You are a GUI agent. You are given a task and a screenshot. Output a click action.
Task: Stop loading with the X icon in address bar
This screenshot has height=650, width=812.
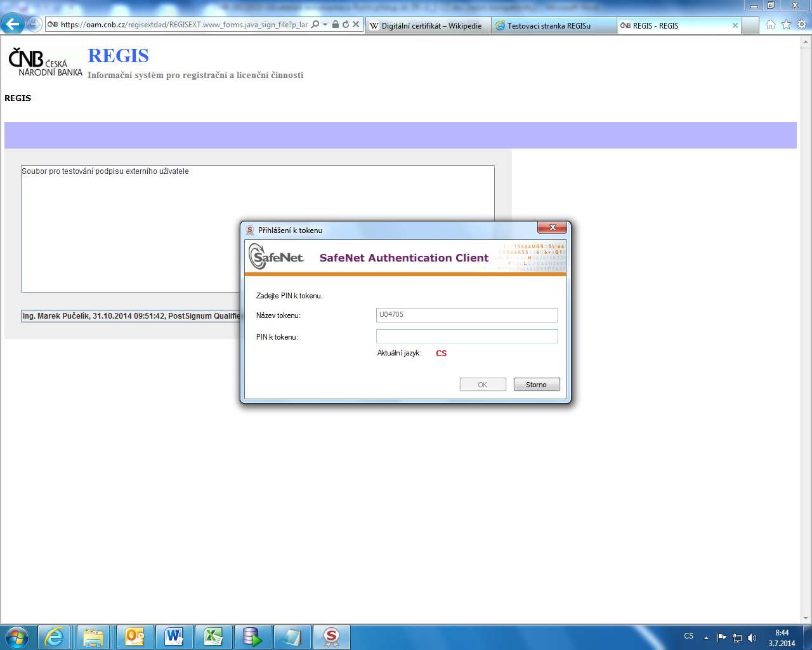[356, 25]
